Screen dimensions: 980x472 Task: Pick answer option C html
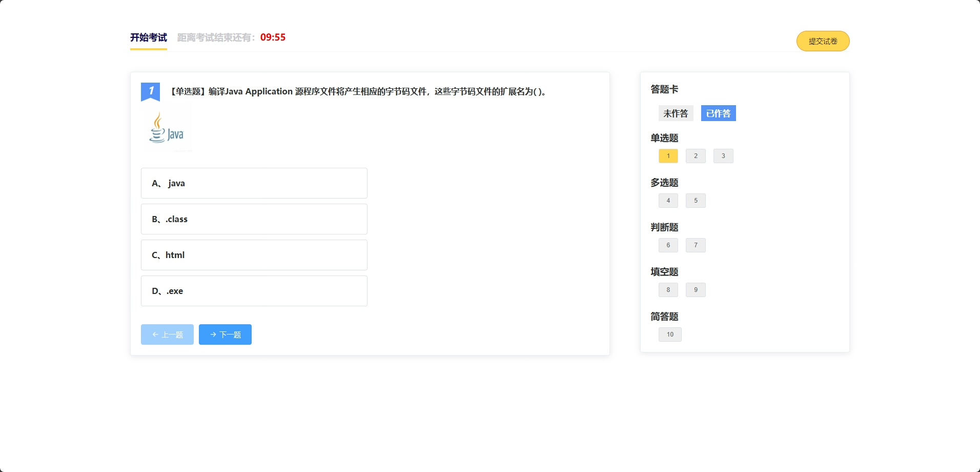click(254, 255)
